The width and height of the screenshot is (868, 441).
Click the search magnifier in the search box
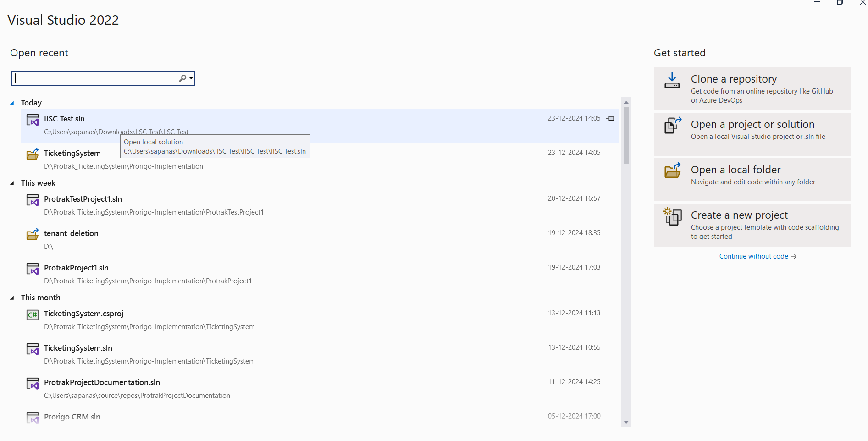182,78
